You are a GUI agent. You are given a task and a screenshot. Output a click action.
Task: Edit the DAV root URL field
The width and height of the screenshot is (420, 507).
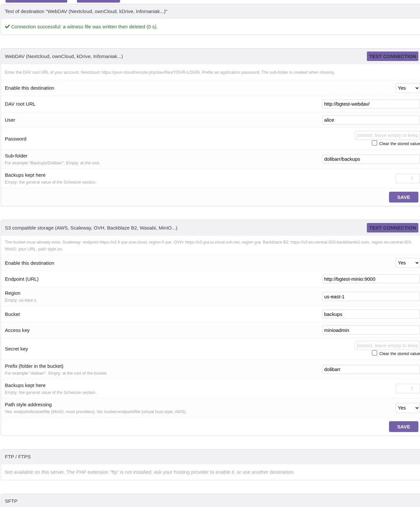371,104
